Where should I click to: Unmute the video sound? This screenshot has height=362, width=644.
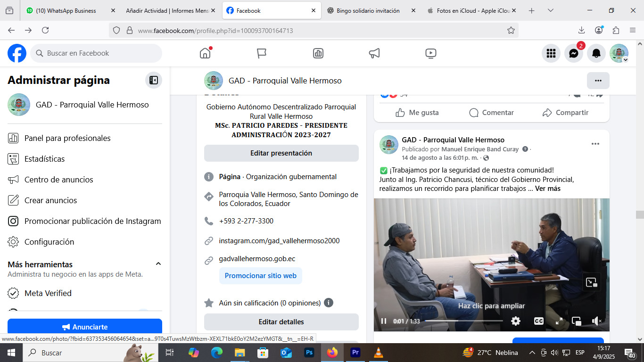pos(596,321)
